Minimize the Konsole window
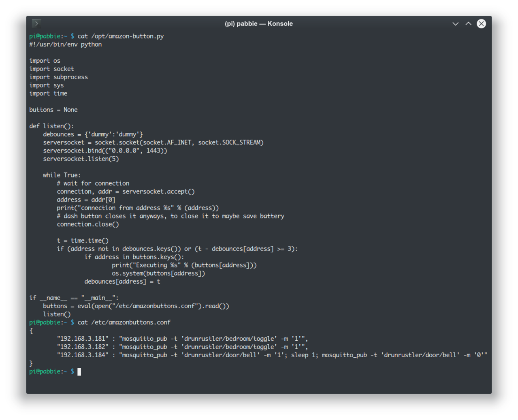518x420 pixels. click(455, 24)
